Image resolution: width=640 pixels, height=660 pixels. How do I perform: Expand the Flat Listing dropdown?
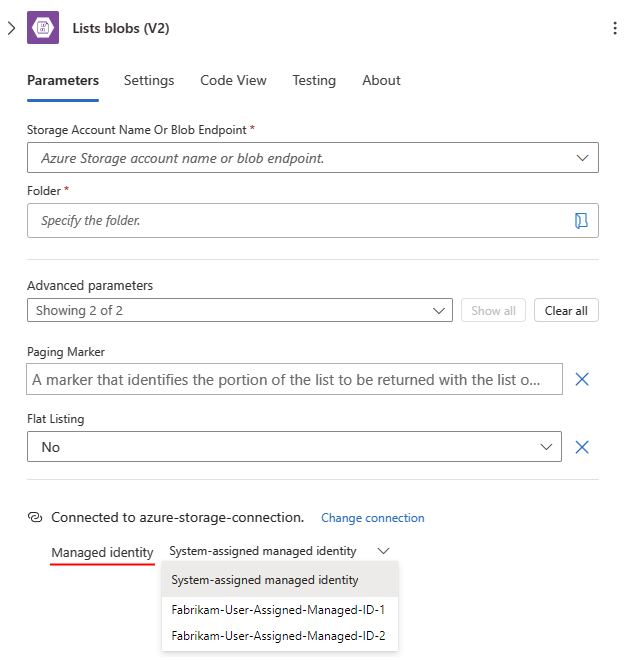pos(545,447)
